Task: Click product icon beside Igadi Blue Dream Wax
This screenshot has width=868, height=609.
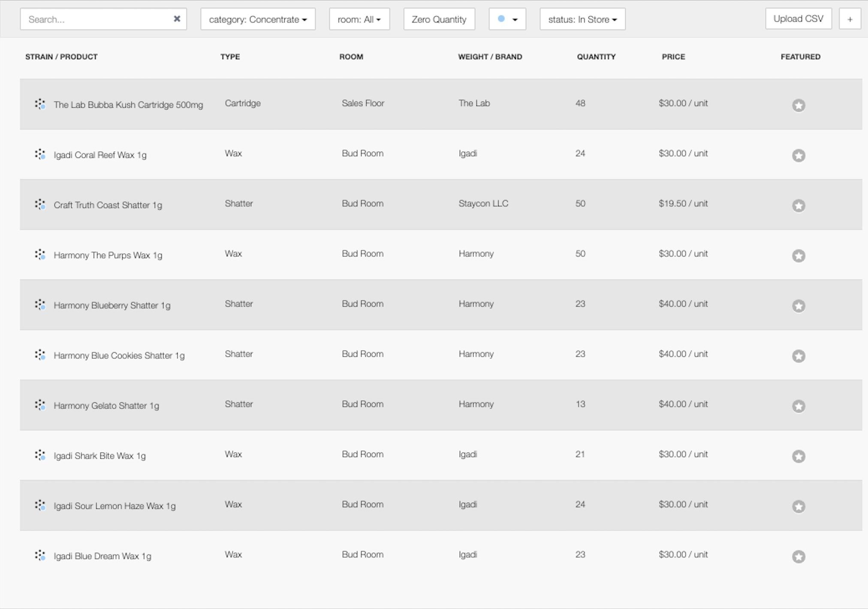Action: pyautogui.click(x=40, y=555)
